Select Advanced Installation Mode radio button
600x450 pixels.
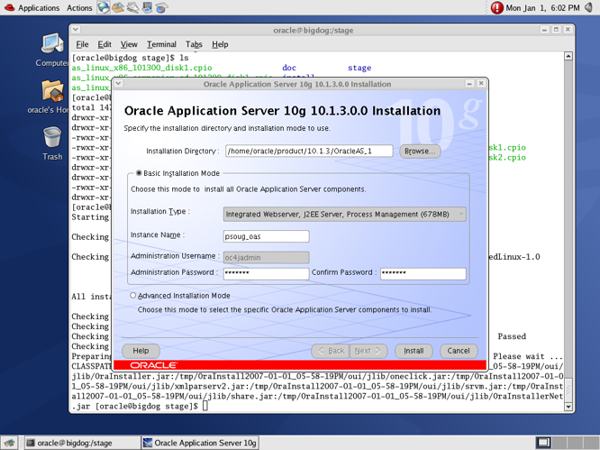133,295
